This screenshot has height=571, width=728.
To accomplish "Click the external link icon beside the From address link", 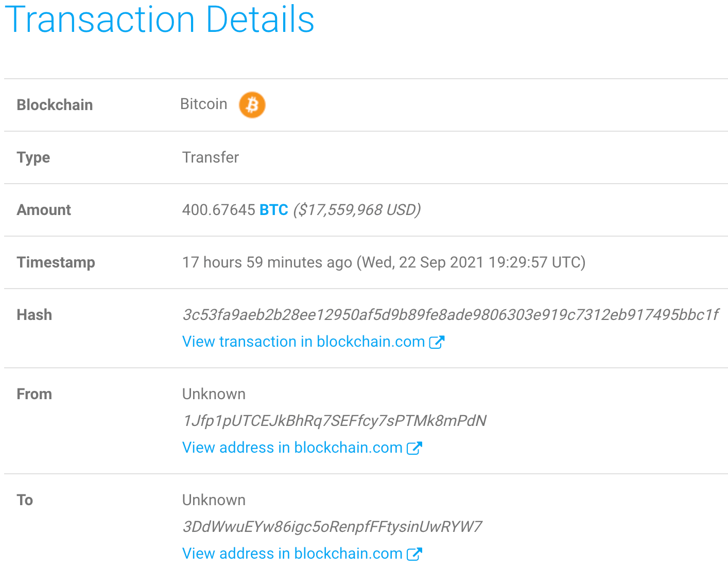I will click(415, 447).
